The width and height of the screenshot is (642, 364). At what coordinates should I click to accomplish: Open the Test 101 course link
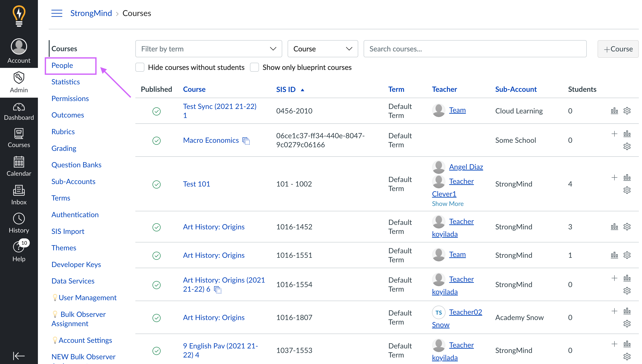click(196, 184)
